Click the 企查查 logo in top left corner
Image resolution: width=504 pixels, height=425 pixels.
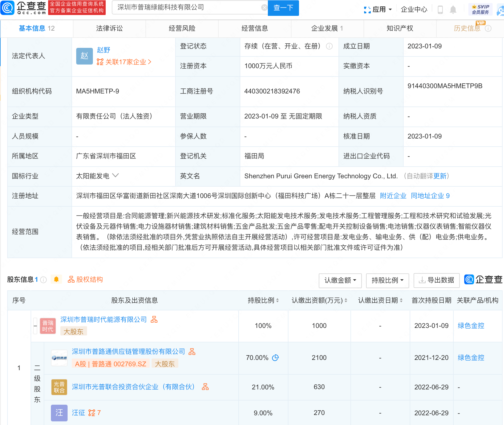(x=24, y=8)
